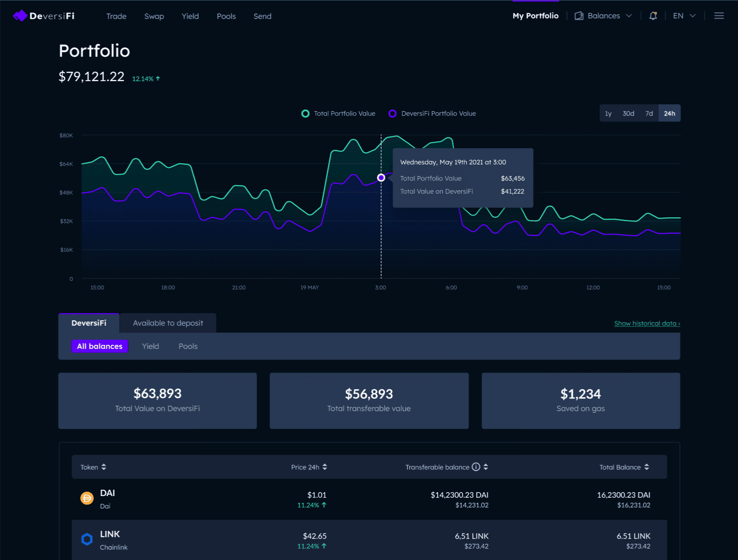The height and width of the screenshot is (560, 738).
Task: Click the Transferable balance info icon
Action: point(476,467)
